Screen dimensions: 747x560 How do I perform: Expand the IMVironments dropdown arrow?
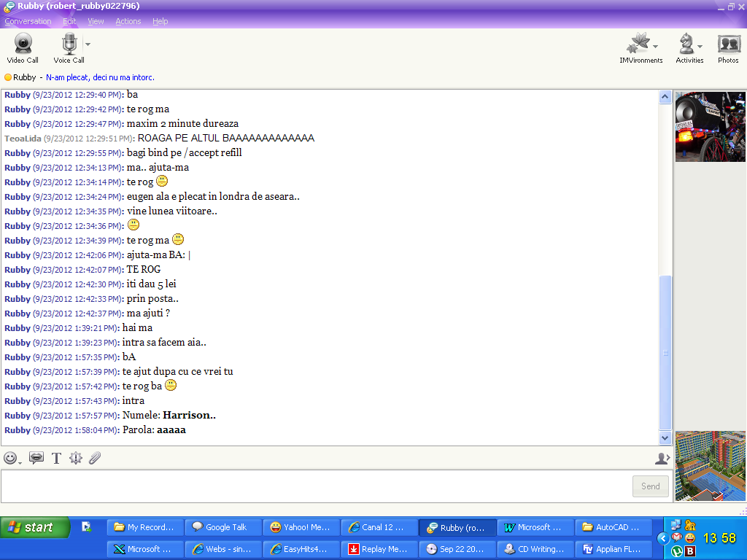655,47
